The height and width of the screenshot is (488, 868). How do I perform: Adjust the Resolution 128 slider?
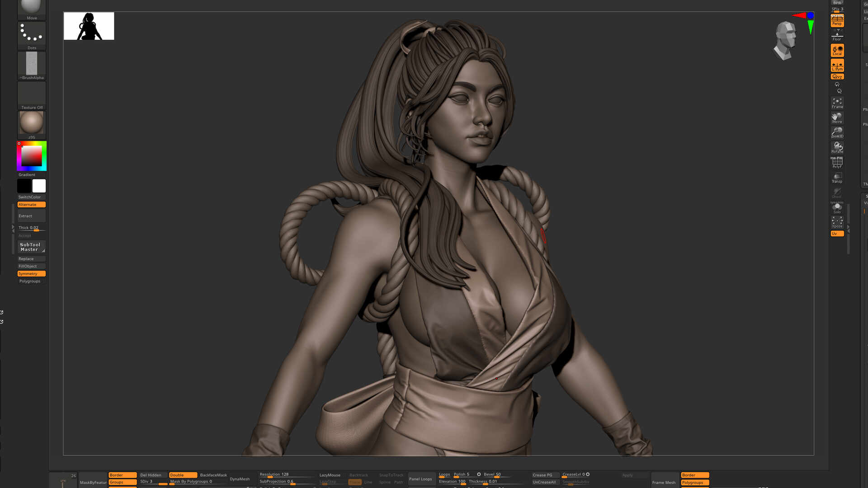pos(287,474)
